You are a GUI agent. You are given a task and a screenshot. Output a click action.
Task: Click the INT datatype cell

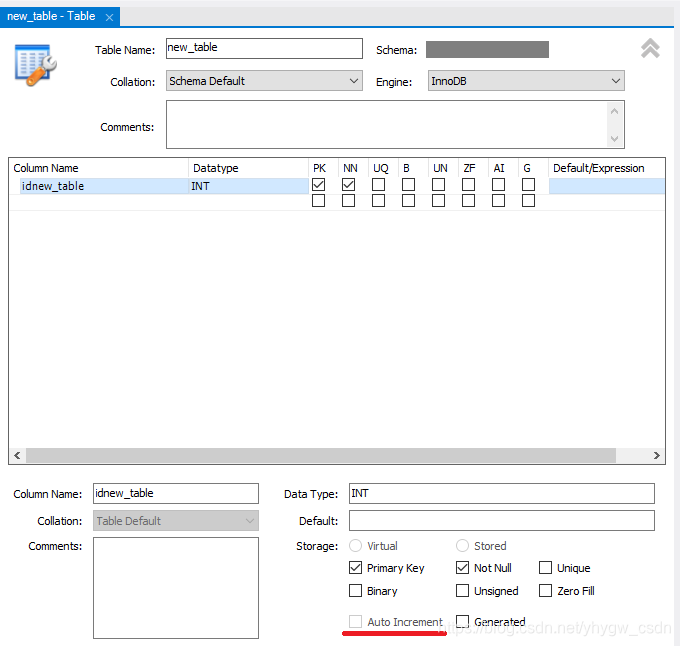[x=248, y=186]
